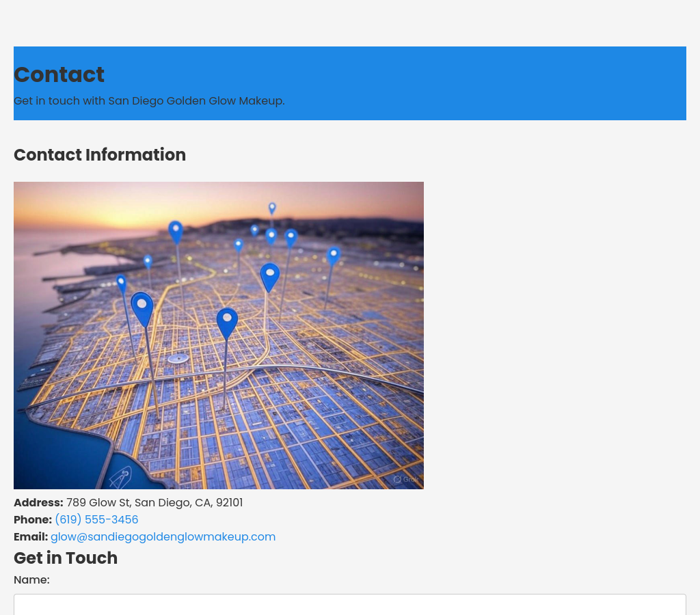Click the "Get in Touch" heading
The width and height of the screenshot is (700, 615).
coord(66,558)
